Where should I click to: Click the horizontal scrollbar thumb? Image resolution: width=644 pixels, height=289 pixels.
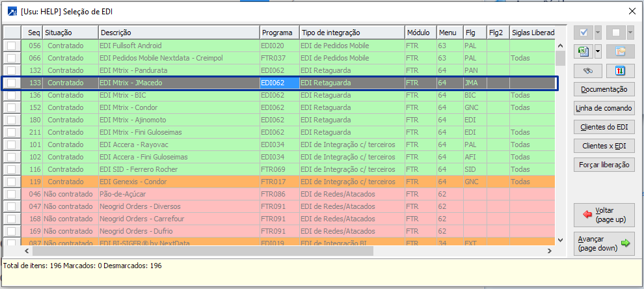coord(203,251)
